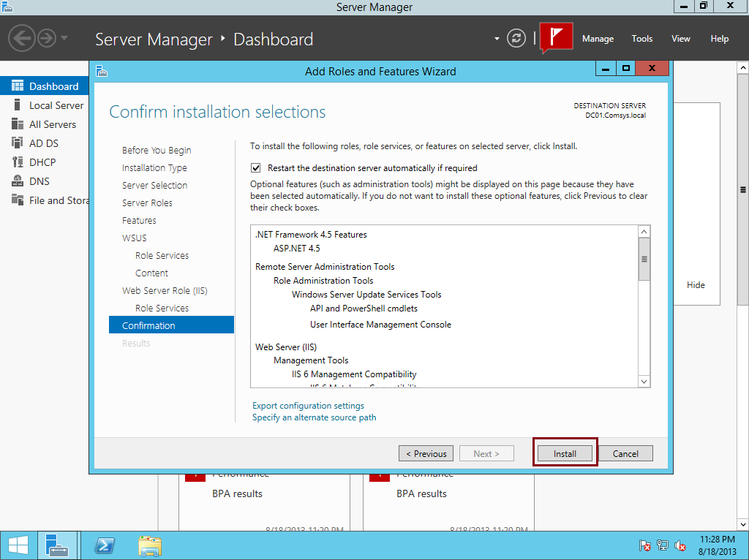Click Export configuration settings link
This screenshot has width=749, height=560.
click(307, 405)
